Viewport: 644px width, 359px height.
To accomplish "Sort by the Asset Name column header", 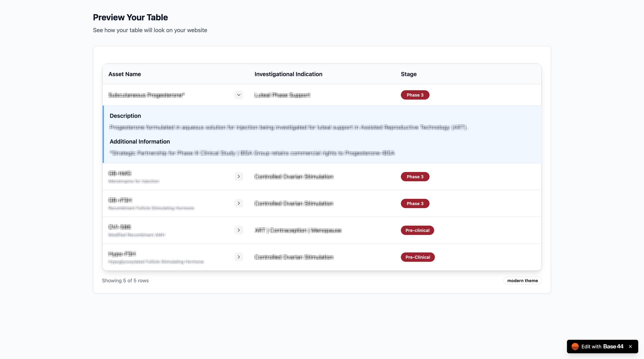I will coord(124,74).
